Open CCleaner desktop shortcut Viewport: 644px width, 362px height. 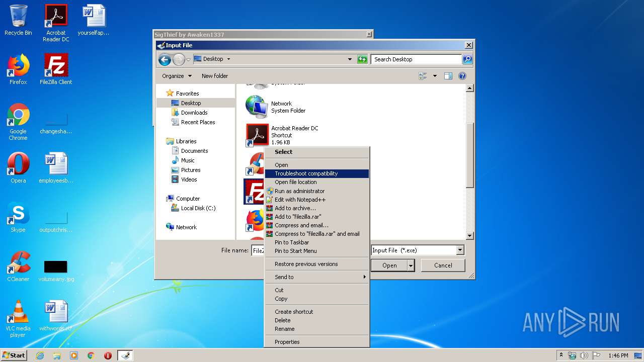(x=18, y=266)
